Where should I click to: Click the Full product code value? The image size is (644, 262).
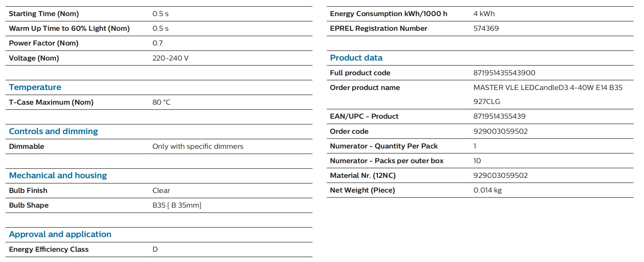point(504,73)
